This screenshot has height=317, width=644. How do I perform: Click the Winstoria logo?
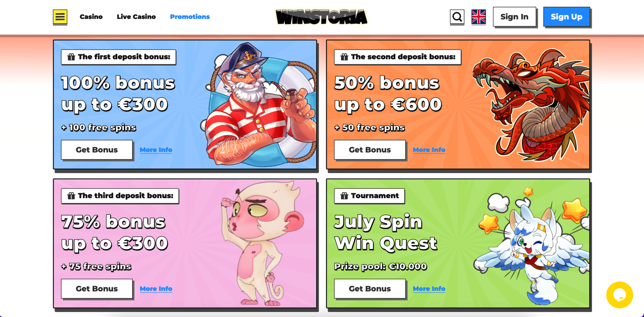pos(321,17)
